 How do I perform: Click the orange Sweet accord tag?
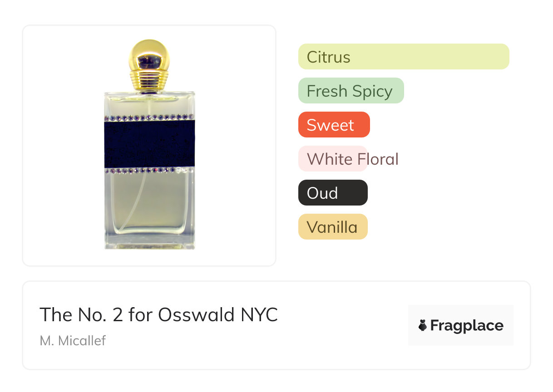(334, 125)
